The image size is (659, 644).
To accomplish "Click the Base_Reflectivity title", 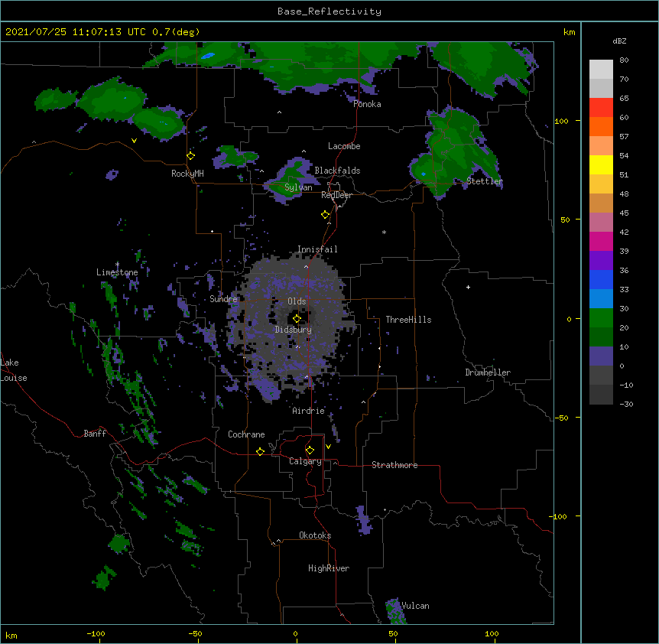I will 329,11.
